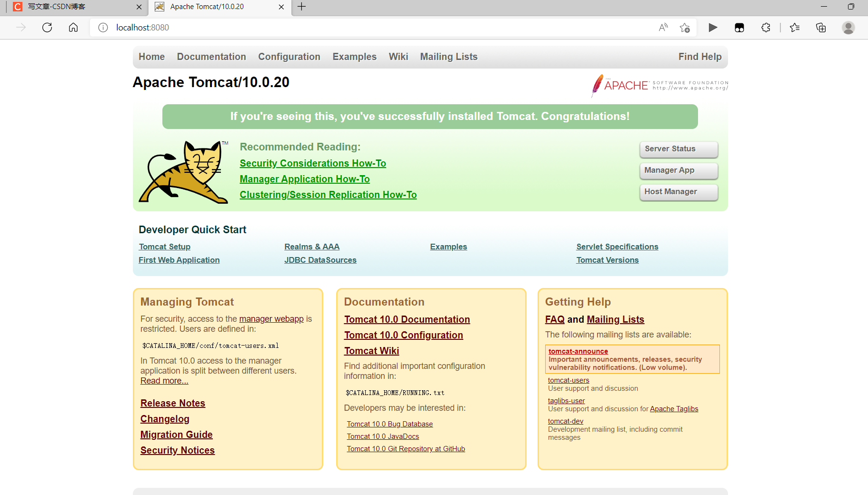Image resolution: width=868 pixels, height=495 pixels.
Task: Click the Apache Software Foundation logo
Action: (660, 86)
